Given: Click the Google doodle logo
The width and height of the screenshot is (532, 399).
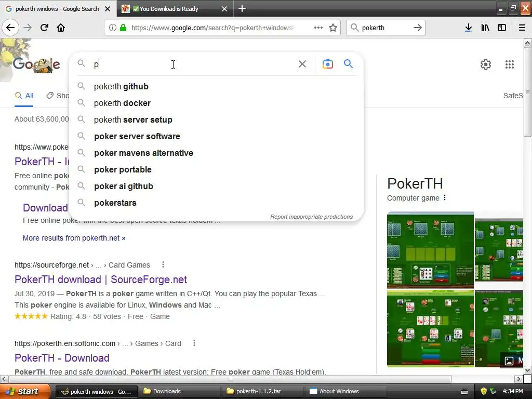Looking at the screenshot, I should [36, 64].
